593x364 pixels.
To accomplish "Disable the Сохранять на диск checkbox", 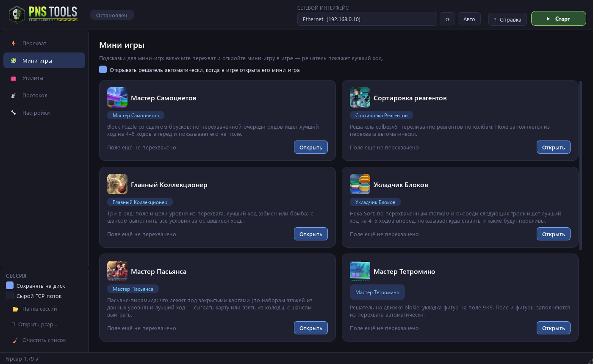I will click(x=10, y=286).
